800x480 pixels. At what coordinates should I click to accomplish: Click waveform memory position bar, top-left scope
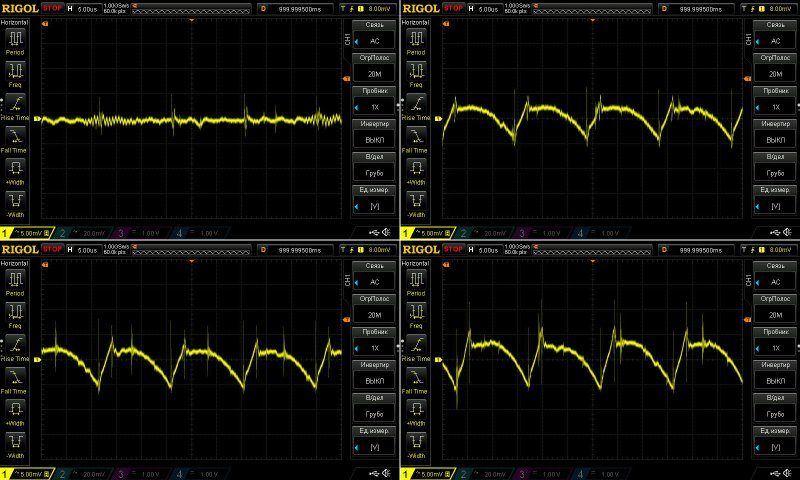coord(190,8)
